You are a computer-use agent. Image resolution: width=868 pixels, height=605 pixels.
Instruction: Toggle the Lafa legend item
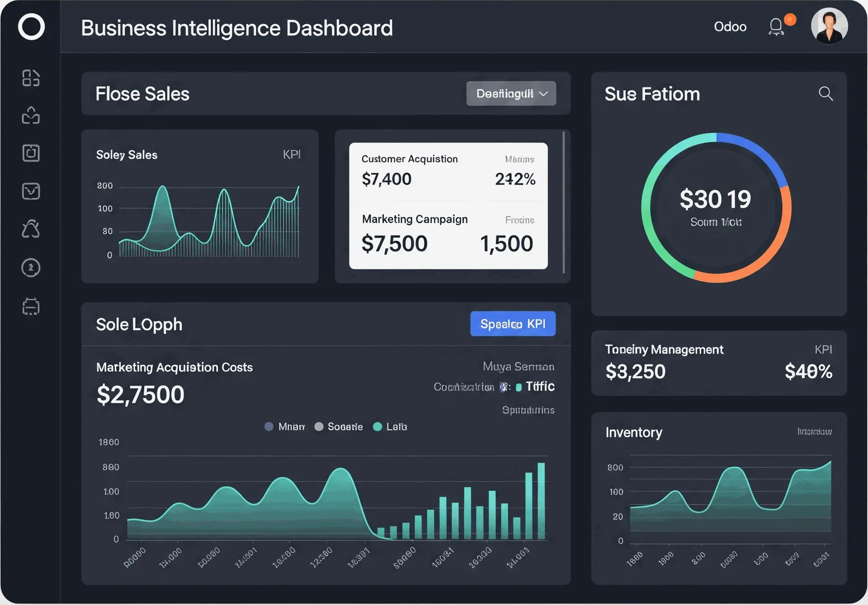click(390, 427)
